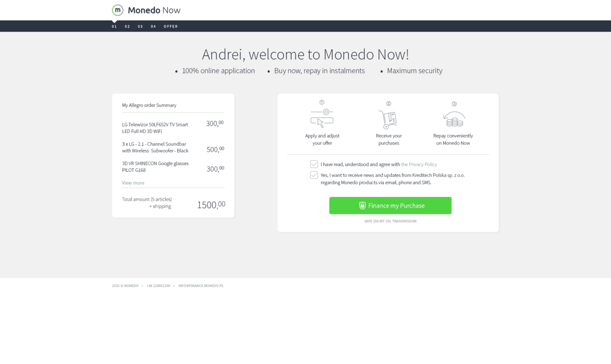Click the Buy now, repay in instalments text
Screen dimensions: 611x364
(319, 71)
